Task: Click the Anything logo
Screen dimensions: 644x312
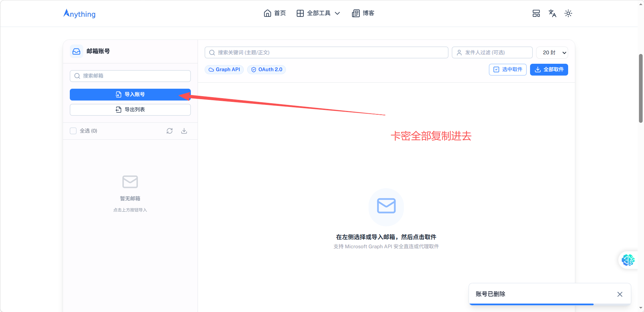Action: point(80,13)
